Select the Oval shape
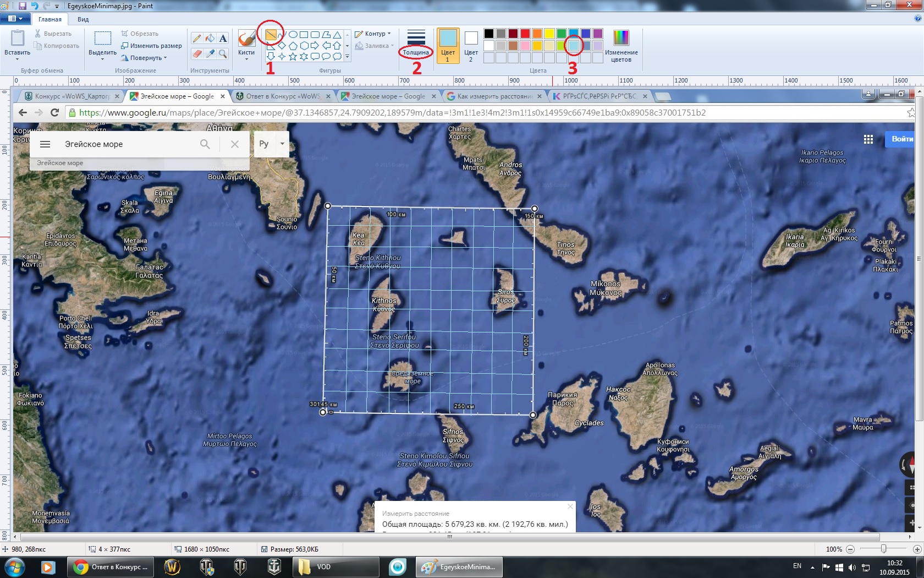Image resolution: width=924 pixels, height=578 pixels. [293, 35]
